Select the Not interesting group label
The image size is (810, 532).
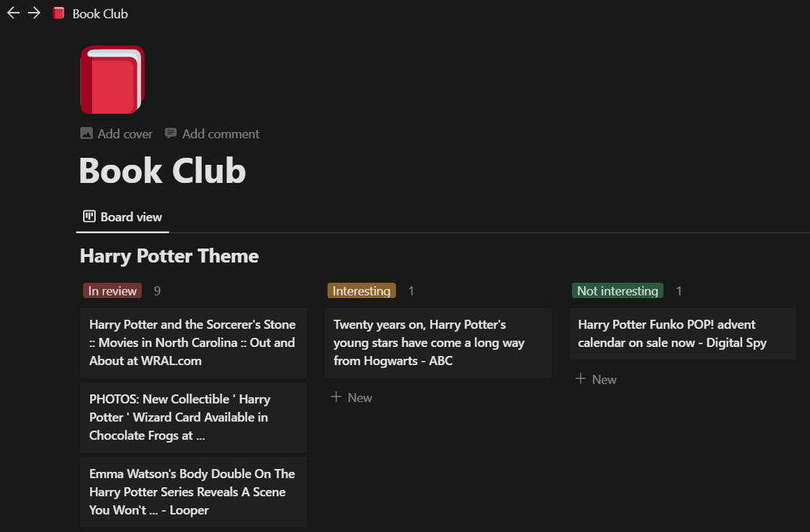[617, 291]
